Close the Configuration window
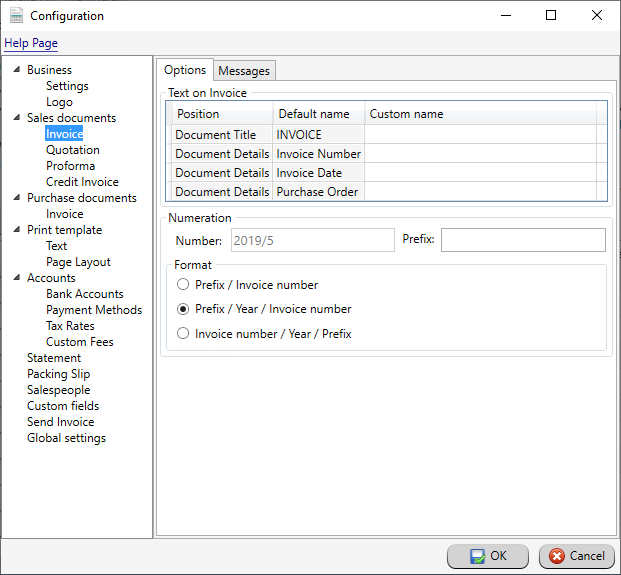Screen dimensions: 621x575 pyautogui.click(x=597, y=15)
